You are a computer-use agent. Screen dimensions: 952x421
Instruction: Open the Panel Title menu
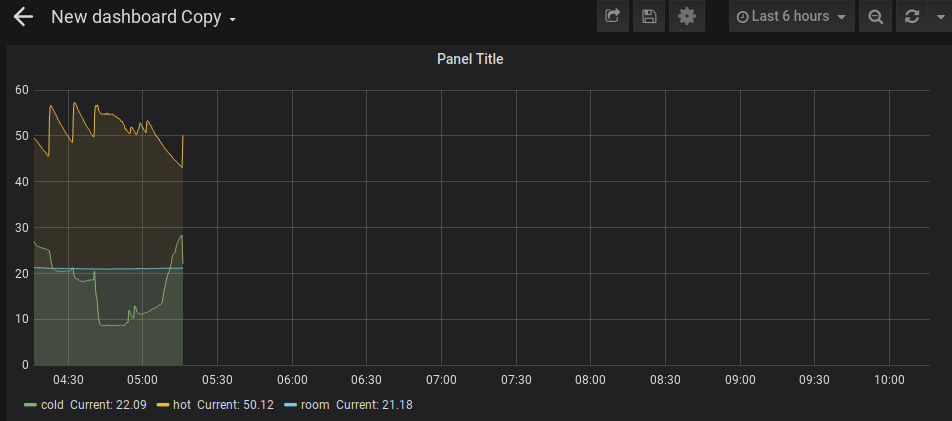pos(470,59)
